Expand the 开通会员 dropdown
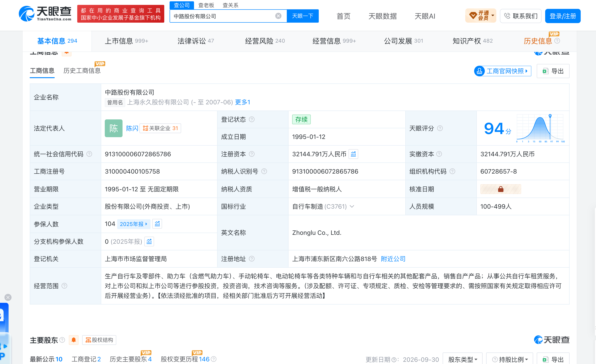Viewport: 596px width, 364px height. click(481, 16)
